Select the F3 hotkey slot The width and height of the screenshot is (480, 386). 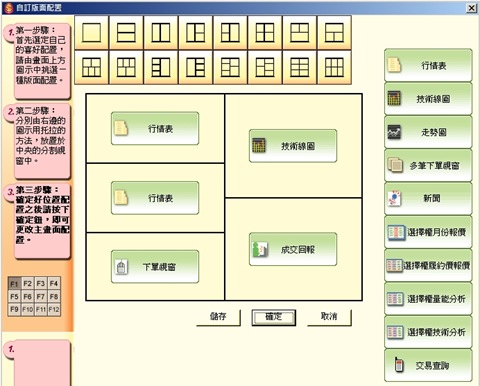(41, 283)
